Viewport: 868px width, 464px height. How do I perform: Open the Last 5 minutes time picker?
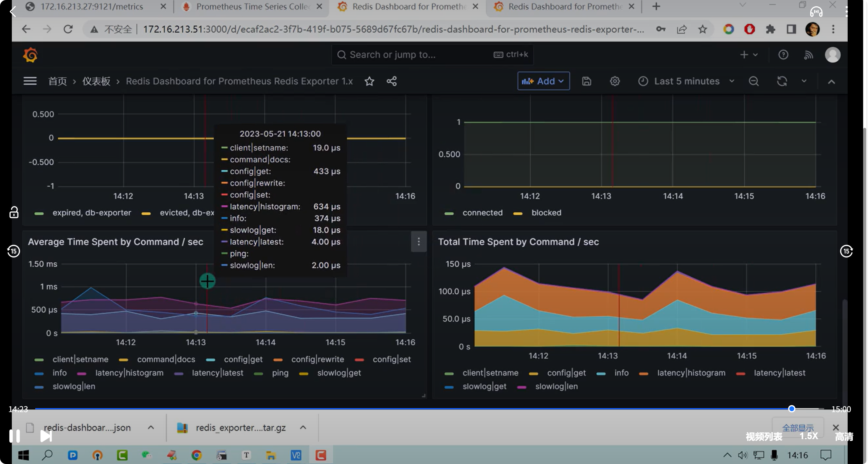coord(686,81)
